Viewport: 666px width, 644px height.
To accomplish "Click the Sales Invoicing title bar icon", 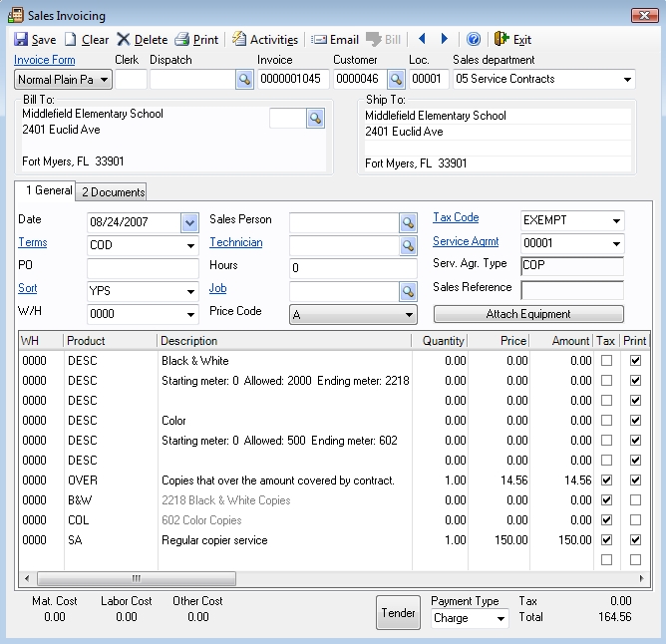I will pyautogui.click(x=16, y=15).
